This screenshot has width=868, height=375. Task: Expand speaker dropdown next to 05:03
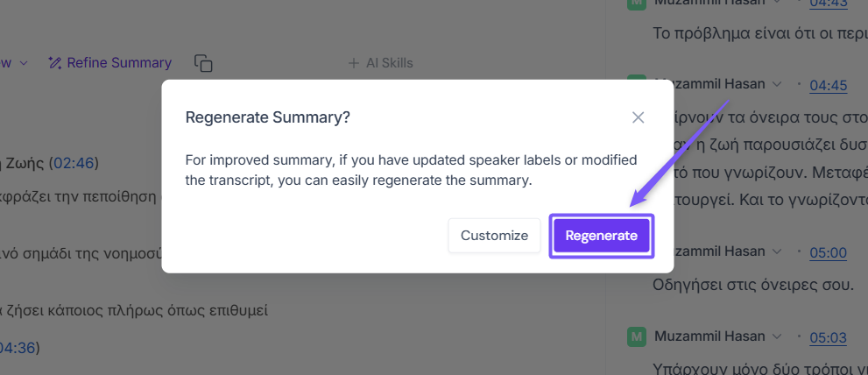tap(776, 337)
